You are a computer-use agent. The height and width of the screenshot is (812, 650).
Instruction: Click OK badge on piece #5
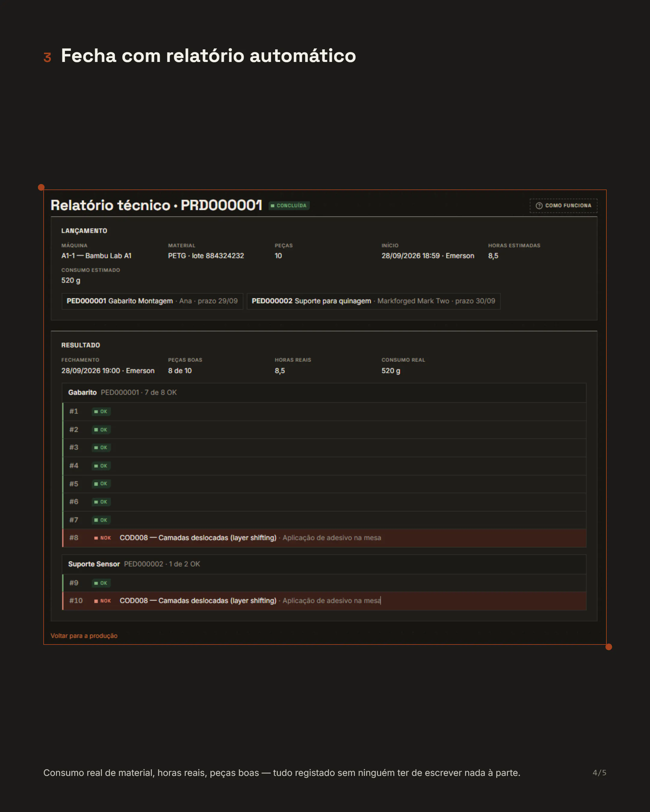pyautogui.click(x=101, y=484)
